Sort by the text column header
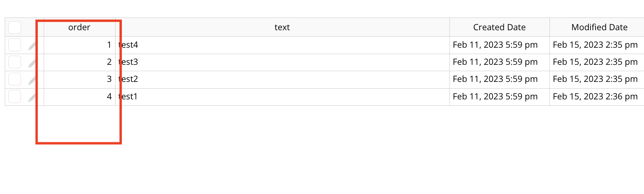This screenshot has width=644, height=194. [282, 27]
